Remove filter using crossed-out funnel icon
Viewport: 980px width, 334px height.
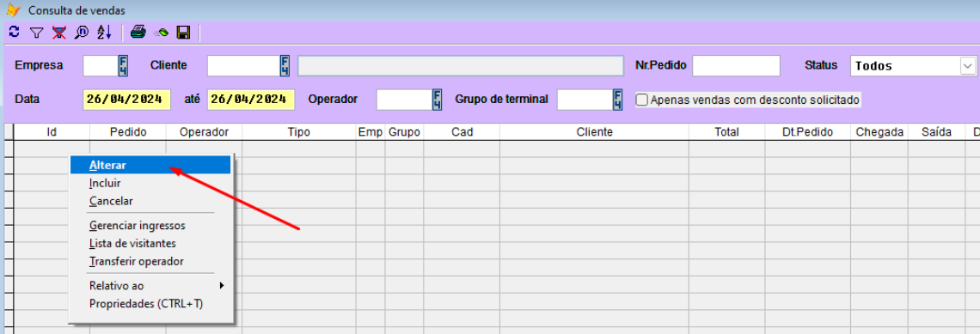[59, 33]
